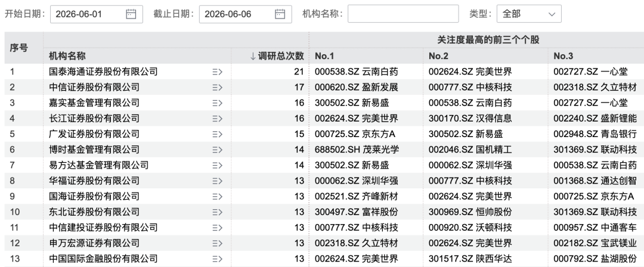Click the No.1 column header
The image size is (644, 267).
point(324,56)
